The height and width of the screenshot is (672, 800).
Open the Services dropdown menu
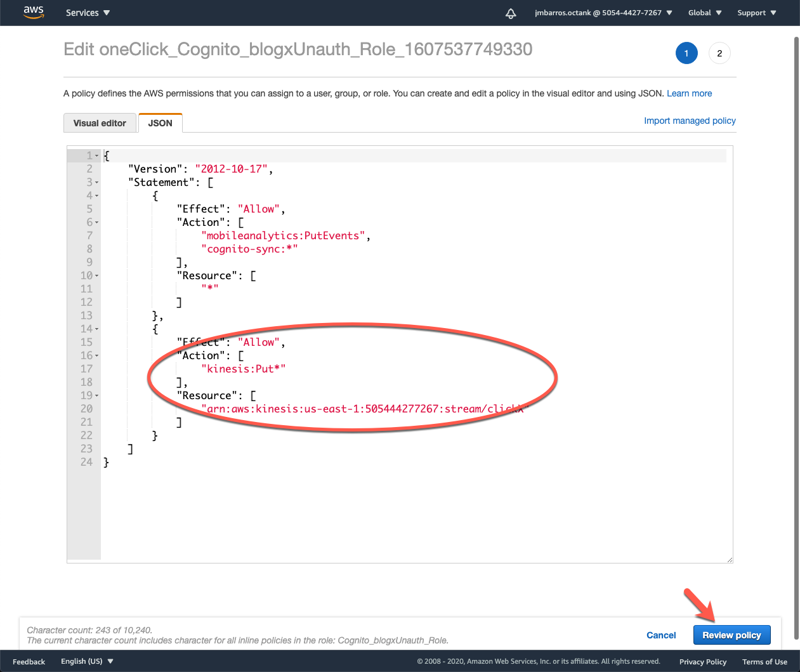(x=88, y=13)
